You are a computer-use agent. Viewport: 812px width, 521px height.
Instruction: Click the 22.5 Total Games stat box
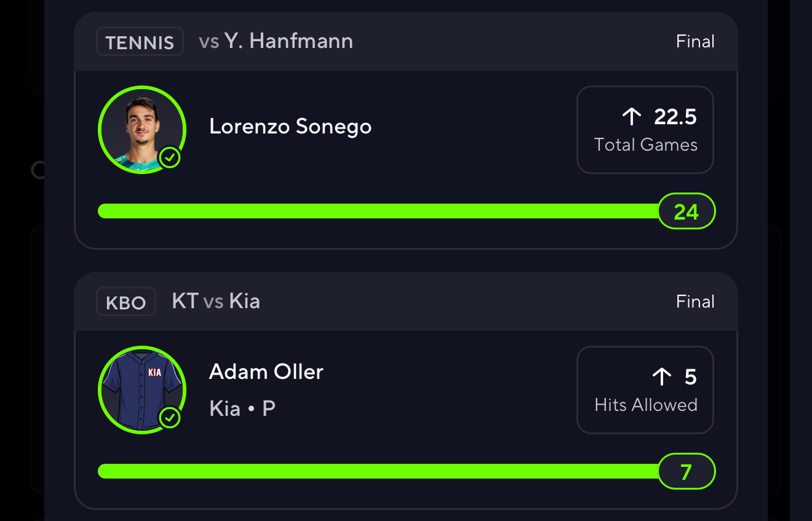pyautogui.click(x=645, y=130)
